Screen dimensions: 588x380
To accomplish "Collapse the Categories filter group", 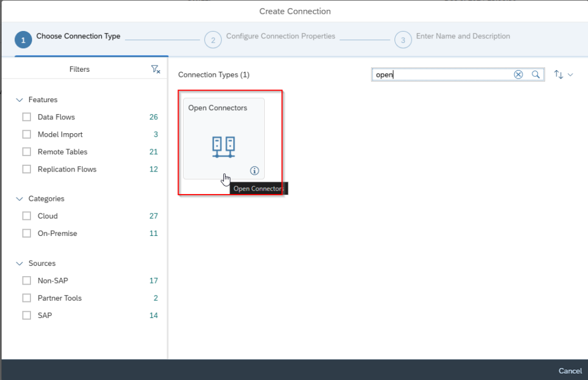I will coord(20,199).
